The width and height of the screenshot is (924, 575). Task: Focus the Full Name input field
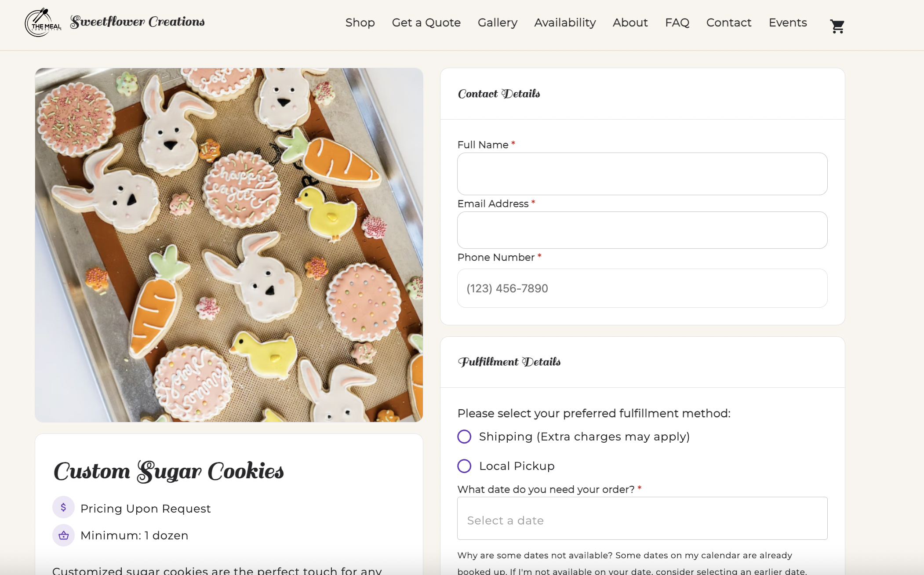[x=642, y=174]
